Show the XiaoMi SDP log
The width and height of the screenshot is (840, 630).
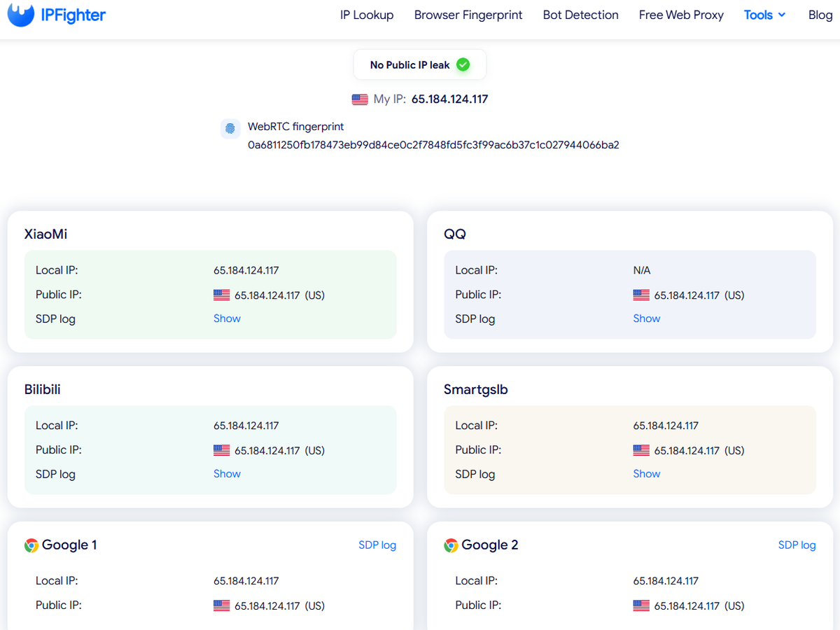click(227, 318)
